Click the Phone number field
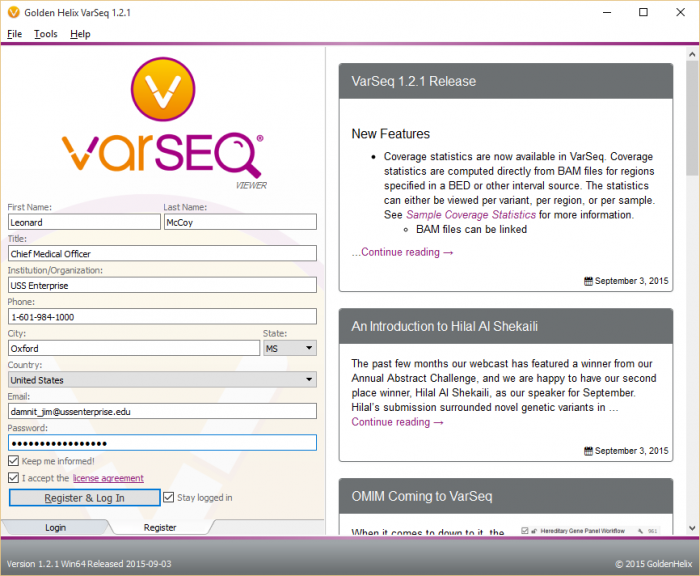The height and width of the screenshot is (576, 700). pyautogui.click(x=162, y=317)
